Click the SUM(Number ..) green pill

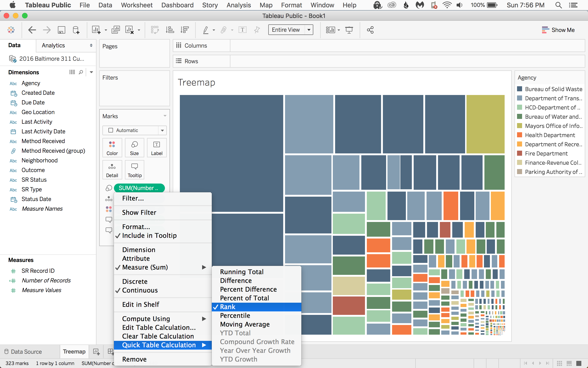(x=139, y=188)
